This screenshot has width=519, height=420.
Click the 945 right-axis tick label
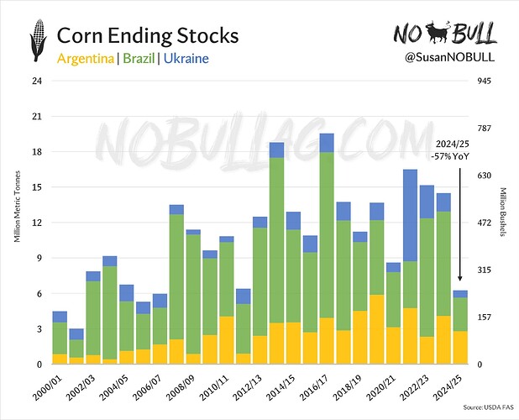[x=484, y=81]
